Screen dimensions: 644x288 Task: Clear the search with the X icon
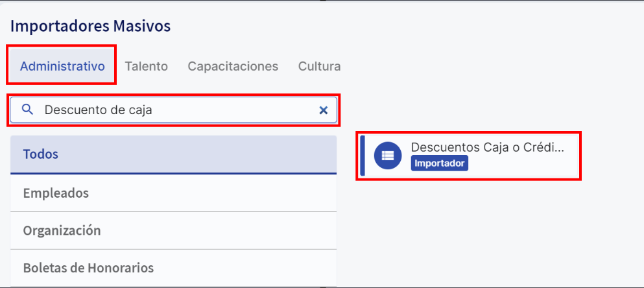pyautogui.click(x=324, y=110)
